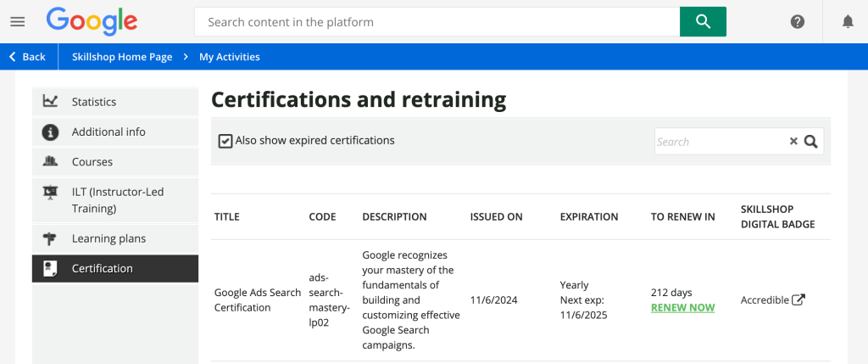Open My Activities breadcrumb link

pos(229,57)
